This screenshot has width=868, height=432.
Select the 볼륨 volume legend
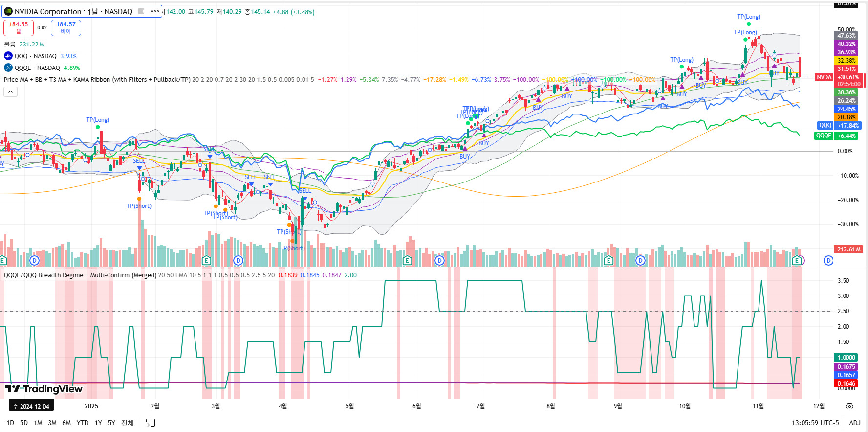(10, 45)
